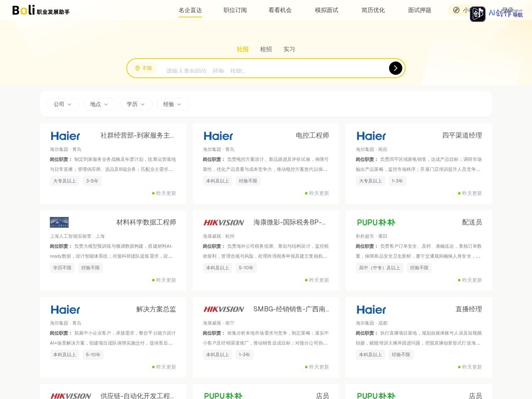Click 昨天更新 status on 直播经理 card
This screenshot has height=399, width=532.
click(470, 367)
